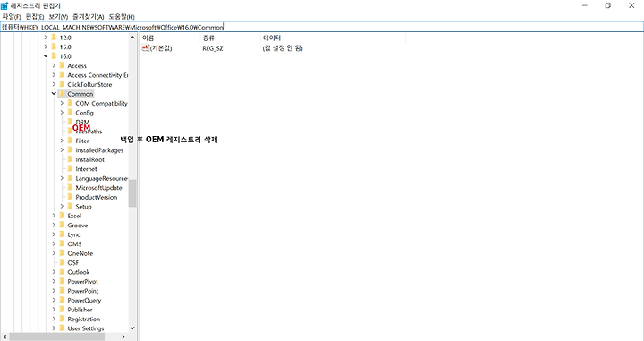Click the 15.0 folder icon
Screen dimensions: 644x341
coord(54,47)
